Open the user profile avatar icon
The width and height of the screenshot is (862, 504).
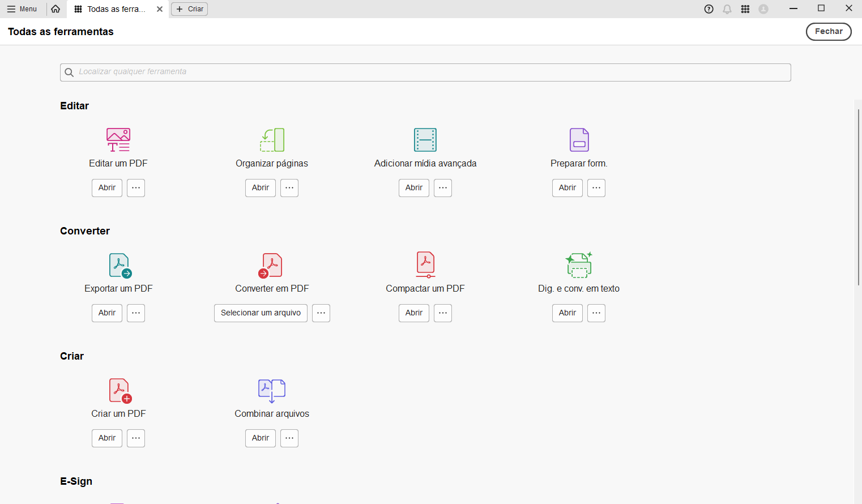pos(763,9)
